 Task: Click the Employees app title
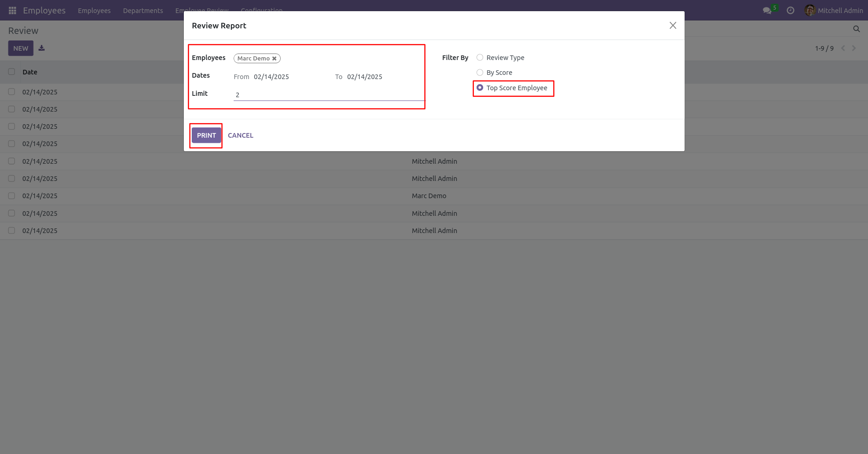tap(44, 10)
